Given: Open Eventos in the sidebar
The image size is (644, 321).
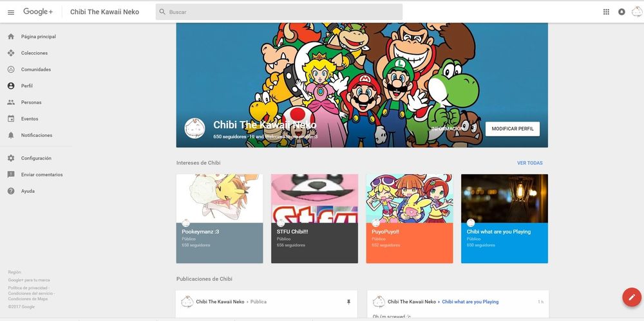Looking at the screenshot, I should click(30, 118).
